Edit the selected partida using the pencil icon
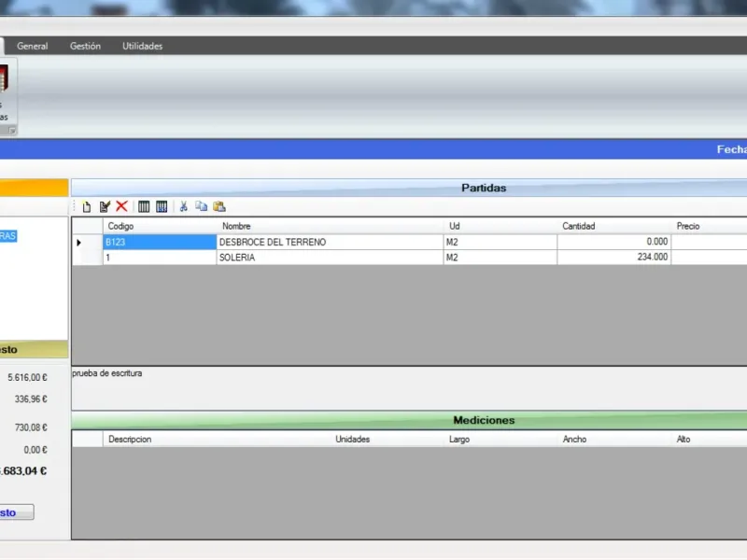Image resolution: width=747 pixels, height=560 pixels. pos(105,206)
